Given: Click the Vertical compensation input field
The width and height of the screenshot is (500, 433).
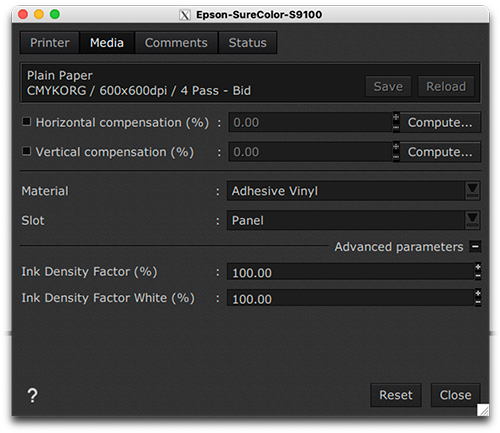Looking at the screenshot, I should [310, 152].
